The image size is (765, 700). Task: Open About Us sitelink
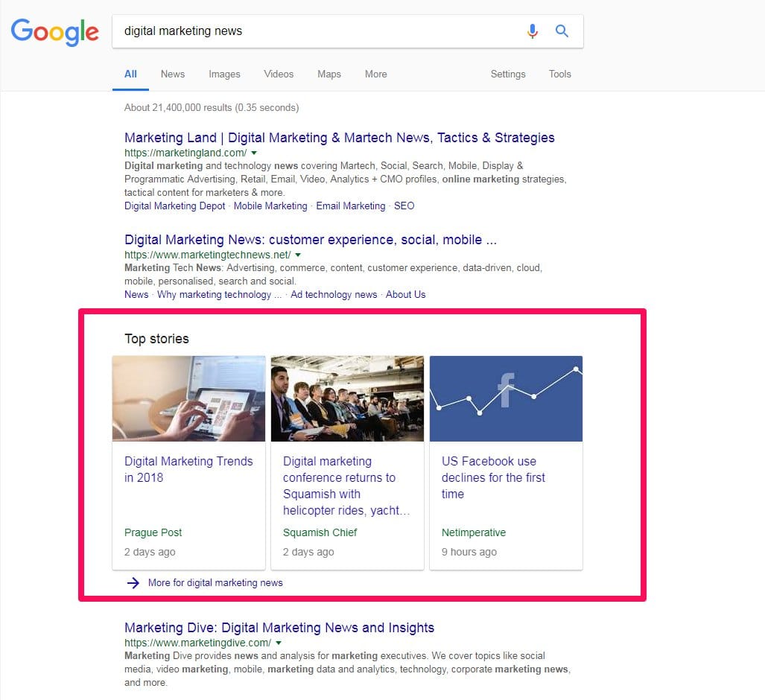click(x=405, y=295)
